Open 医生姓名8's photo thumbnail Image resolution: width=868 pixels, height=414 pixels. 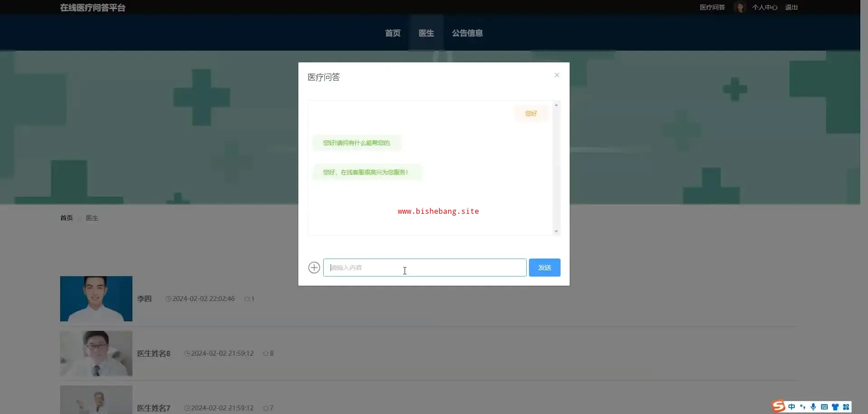[96, 353]
